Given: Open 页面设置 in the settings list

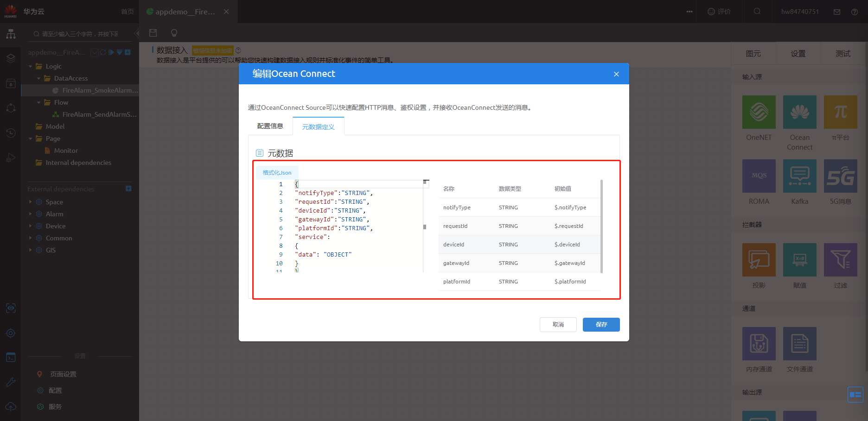Looking at the screenshot, I should tap(63, 374).
